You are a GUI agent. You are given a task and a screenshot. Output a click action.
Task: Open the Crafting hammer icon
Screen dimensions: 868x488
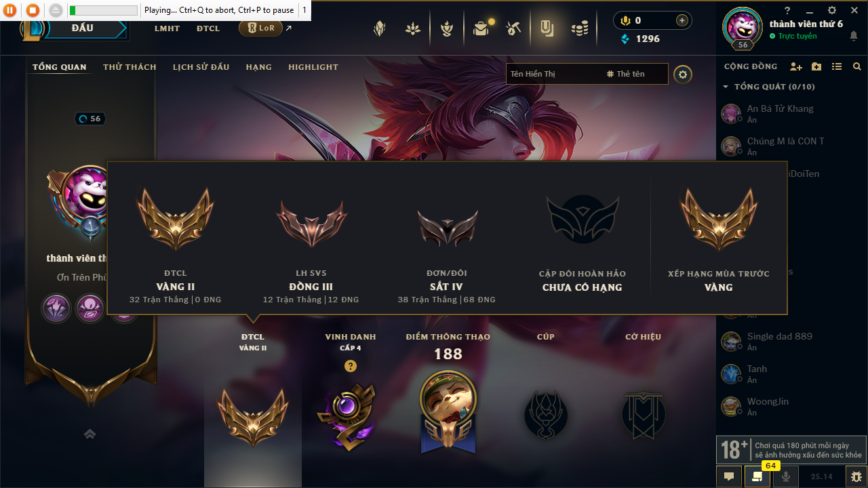[x=513, y=28]
